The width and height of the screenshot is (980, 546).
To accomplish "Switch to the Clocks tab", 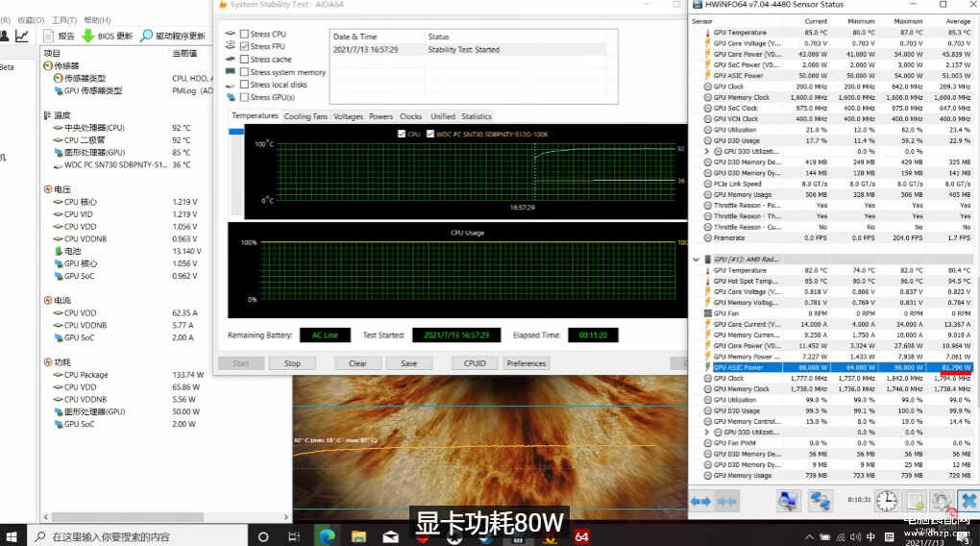I will point(410,116).
